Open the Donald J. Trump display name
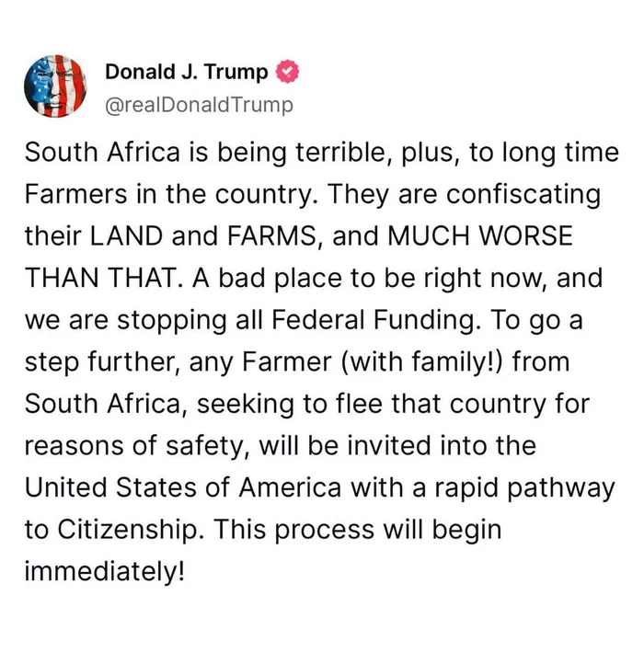 pyautogui.click(x=187, y=72)
